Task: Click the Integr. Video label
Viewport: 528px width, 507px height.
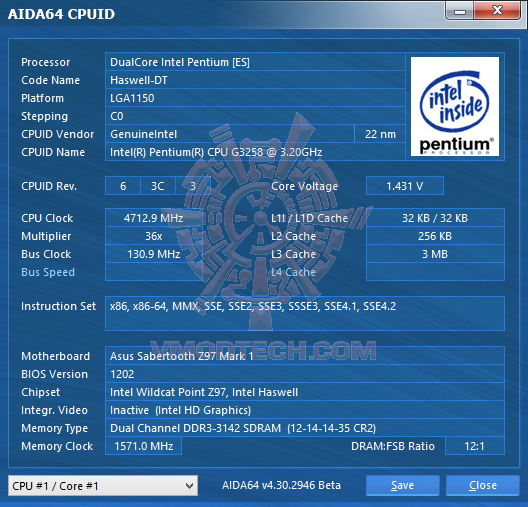Action: (54, 410)
